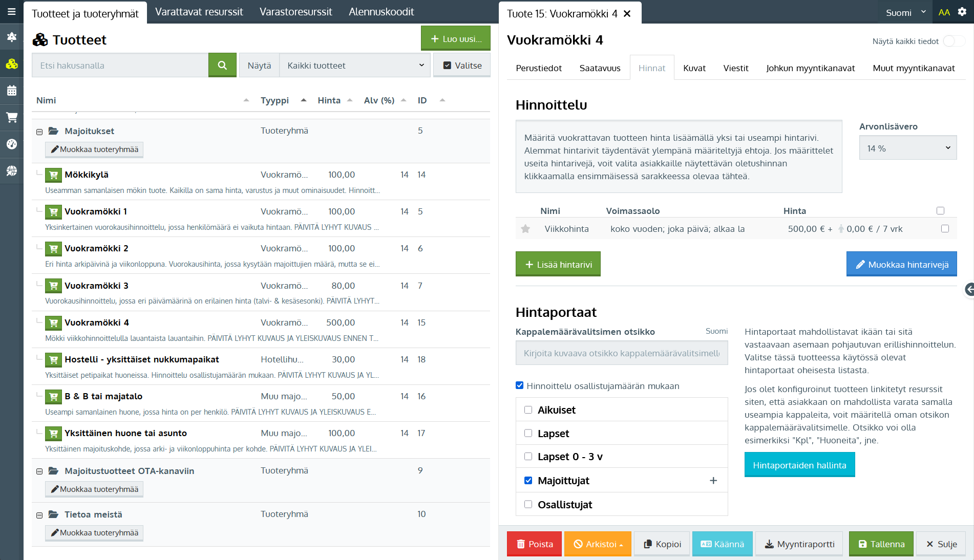Toggle the Näytä kaikki tiedot switch
This screenshot has height=560, width=974.
coord(953,41)
